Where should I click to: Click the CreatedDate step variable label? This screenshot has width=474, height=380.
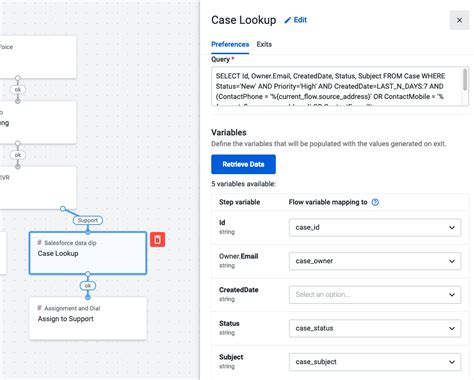pos(239,290)
